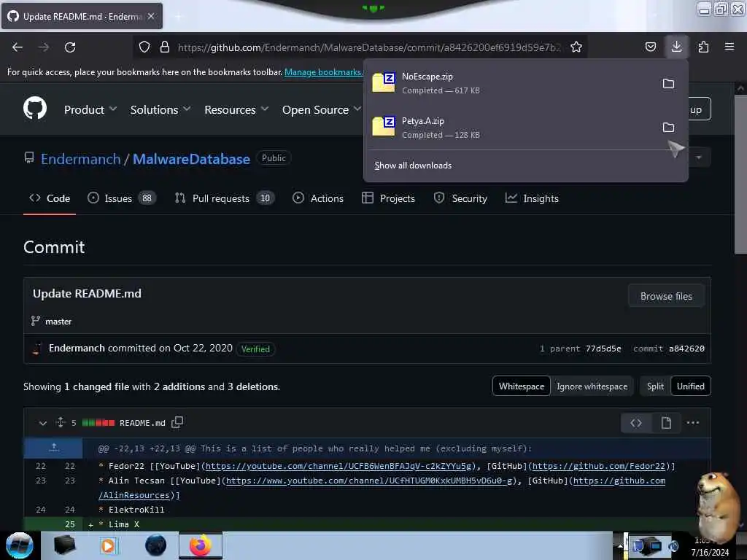The width and height of the screenshot is (747, 560).
Task: Go back with the browser back arrow
Action: click(18, 47)
